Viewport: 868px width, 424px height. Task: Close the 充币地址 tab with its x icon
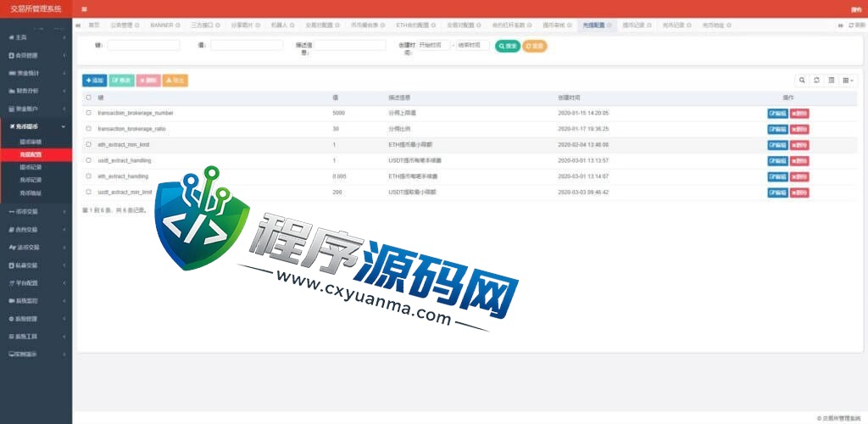click(x=729, y=25)
